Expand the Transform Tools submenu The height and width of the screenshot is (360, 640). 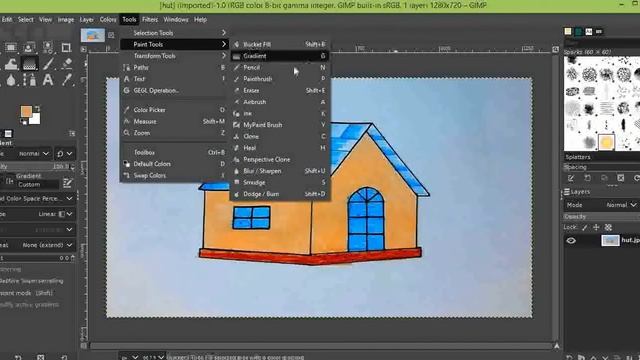coord(174,56)
